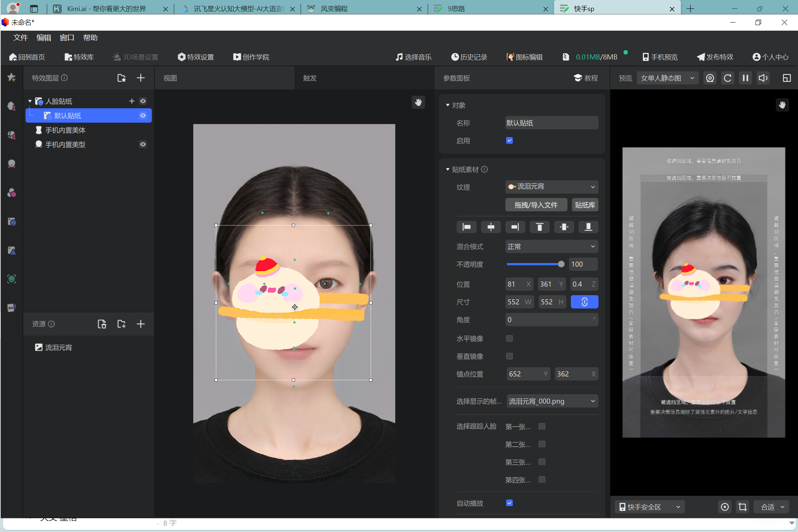The height and width of the screenshot is (532, 798).
Task: Open the 窗口 menu
Action: [67, 38]
